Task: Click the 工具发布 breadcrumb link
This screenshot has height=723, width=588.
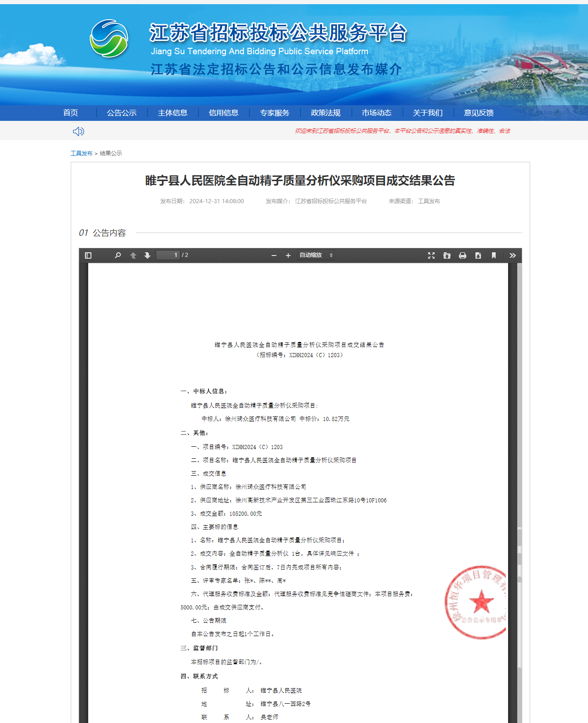Action: coord(81,154)
